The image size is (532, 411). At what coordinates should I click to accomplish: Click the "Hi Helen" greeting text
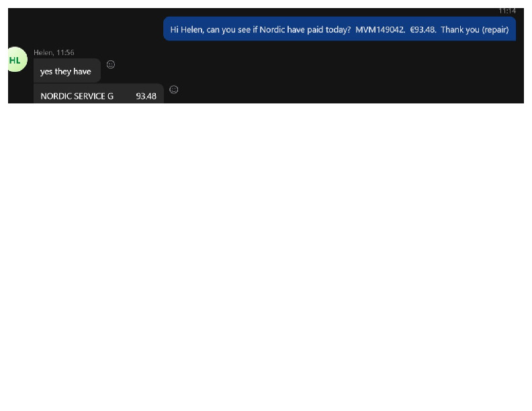(x=185, y=30)
